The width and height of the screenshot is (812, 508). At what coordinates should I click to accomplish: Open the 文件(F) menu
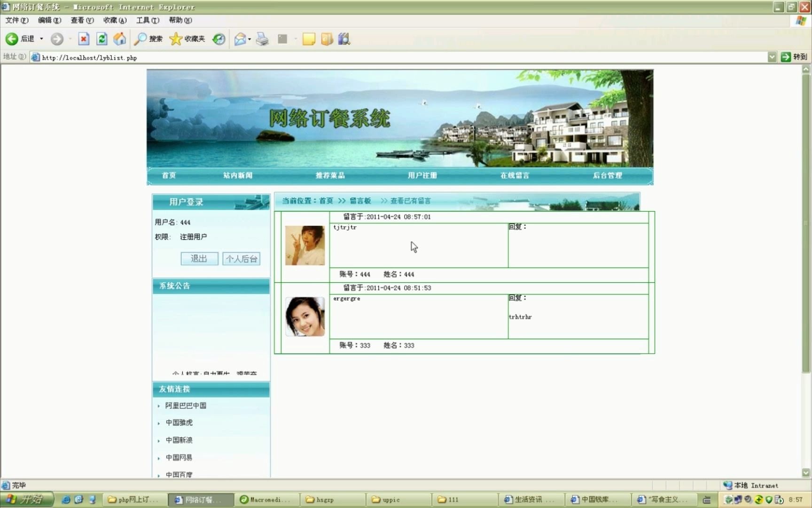click(17, 20)
